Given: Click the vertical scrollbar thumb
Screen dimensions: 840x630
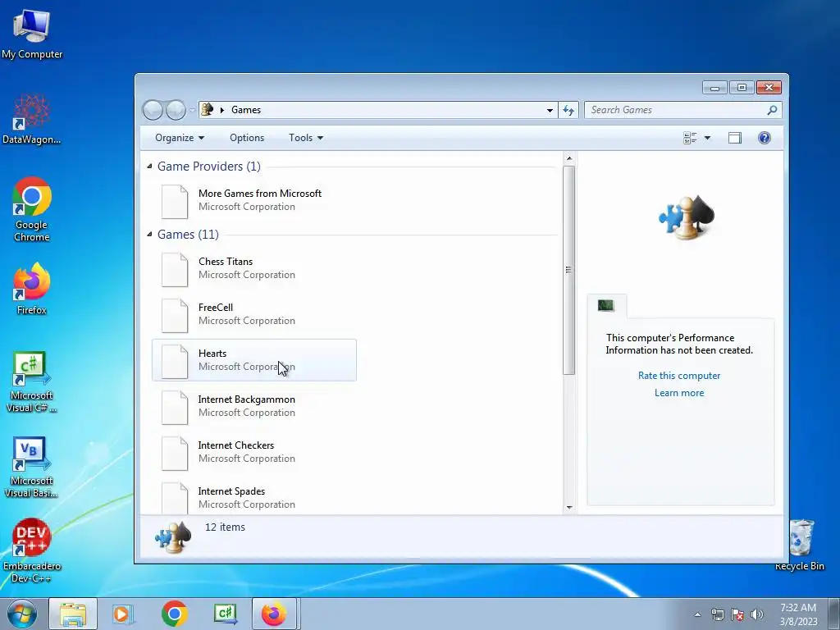Looking at the screenshot, I should (x=569, y=270).
